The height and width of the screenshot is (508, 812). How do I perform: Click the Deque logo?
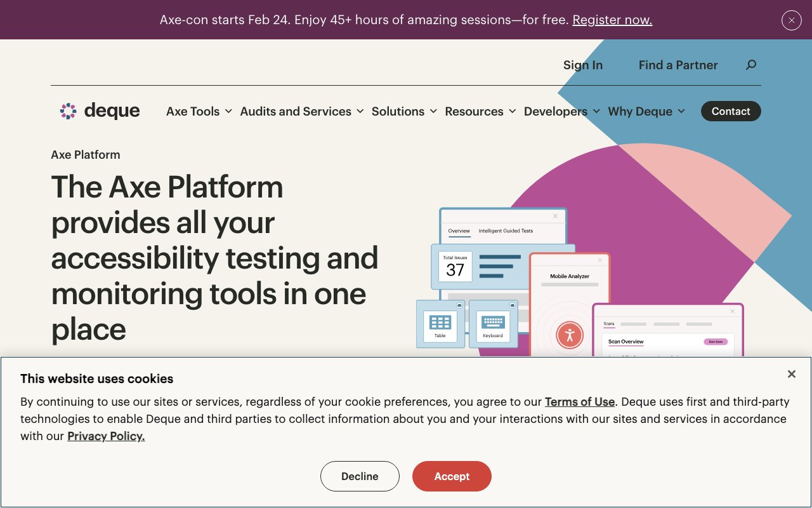click(x=99, y=110)
